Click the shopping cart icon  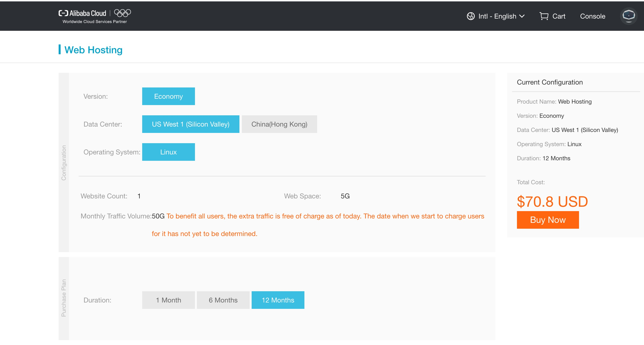point(544,16)
